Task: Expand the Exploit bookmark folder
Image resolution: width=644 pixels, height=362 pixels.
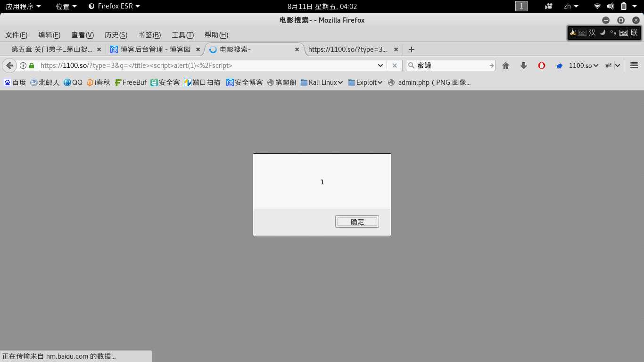Action: pyautogui.click(x=365, y=82)
